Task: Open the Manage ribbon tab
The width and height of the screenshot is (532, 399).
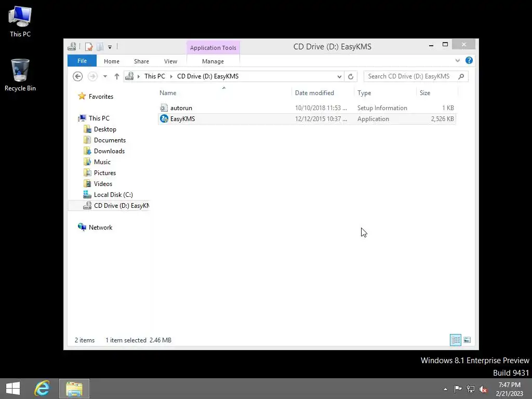Action: tap(213, 61)
